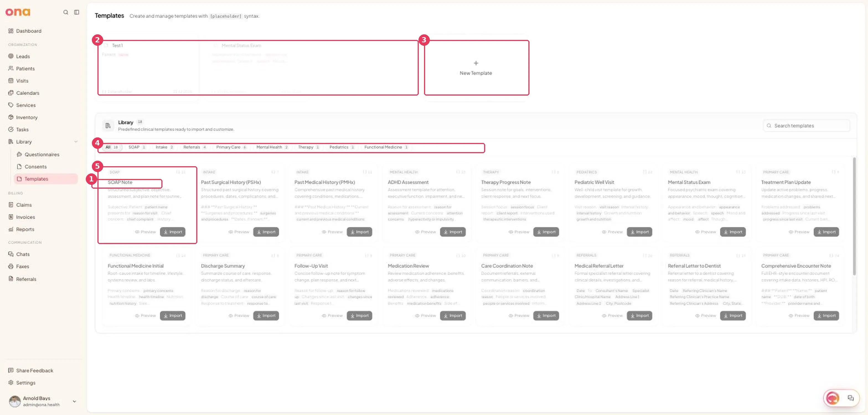Screen dimensions: 868x415
Task: Import the Medical Referral Letter template
Action: (639, 316)
